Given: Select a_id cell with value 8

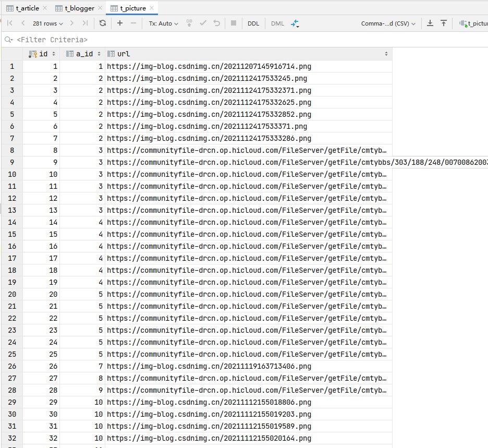Looking at the screenshot, I should click(82, 378).
